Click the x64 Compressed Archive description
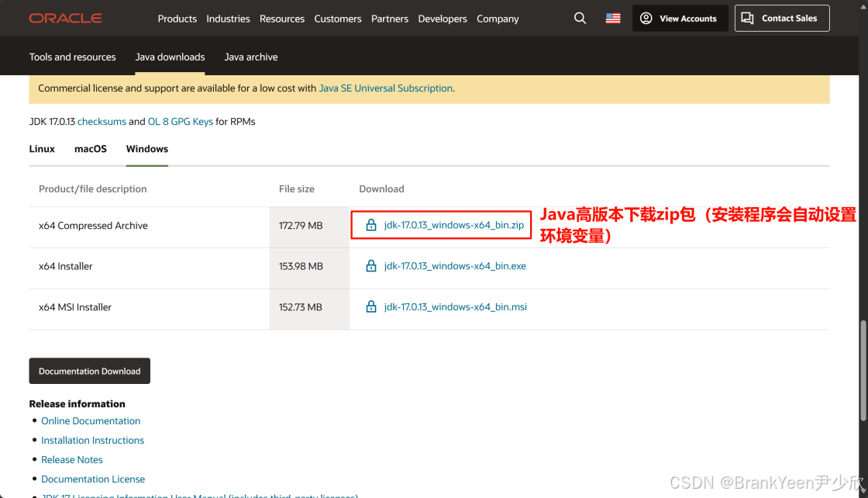Screen dimensions: 868x498 click(93, 226)
